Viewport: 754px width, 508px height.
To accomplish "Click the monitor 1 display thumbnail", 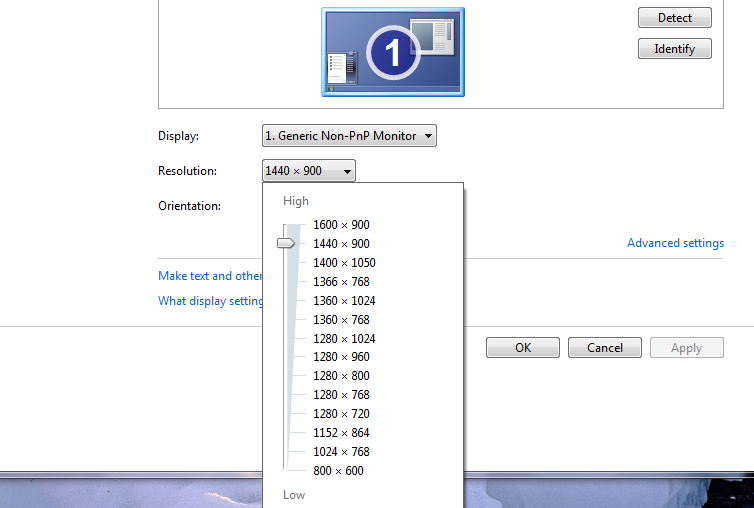I will click(393, 52).
